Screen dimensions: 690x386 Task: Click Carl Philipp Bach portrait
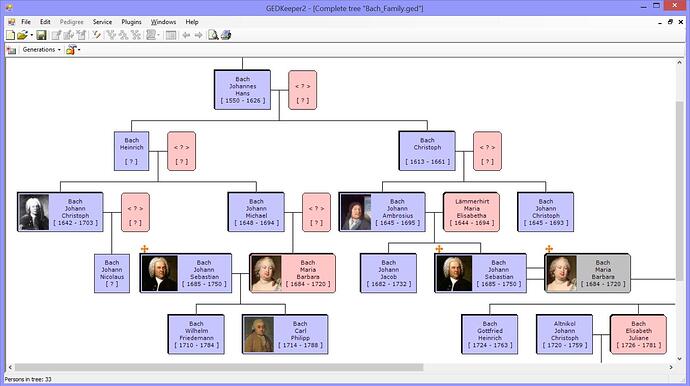point(259,335)
